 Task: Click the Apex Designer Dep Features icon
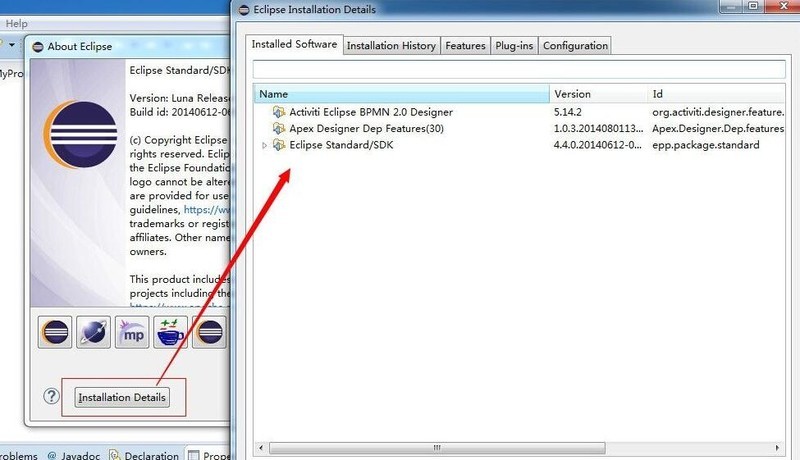click(279, 129)
